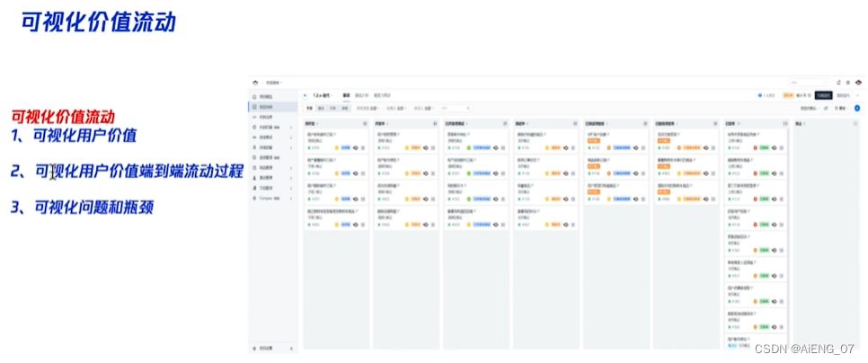Open the top bar settings gear

point(848,83)
